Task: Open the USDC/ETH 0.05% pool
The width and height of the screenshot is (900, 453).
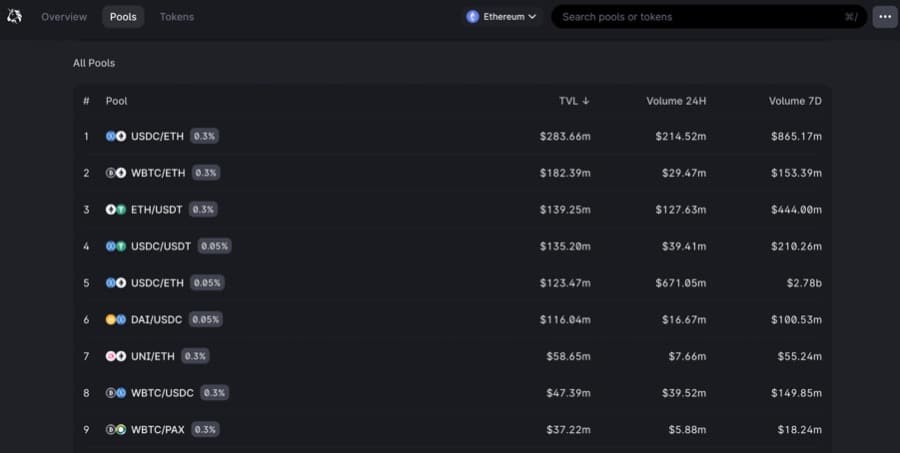Action: point(157,283)
